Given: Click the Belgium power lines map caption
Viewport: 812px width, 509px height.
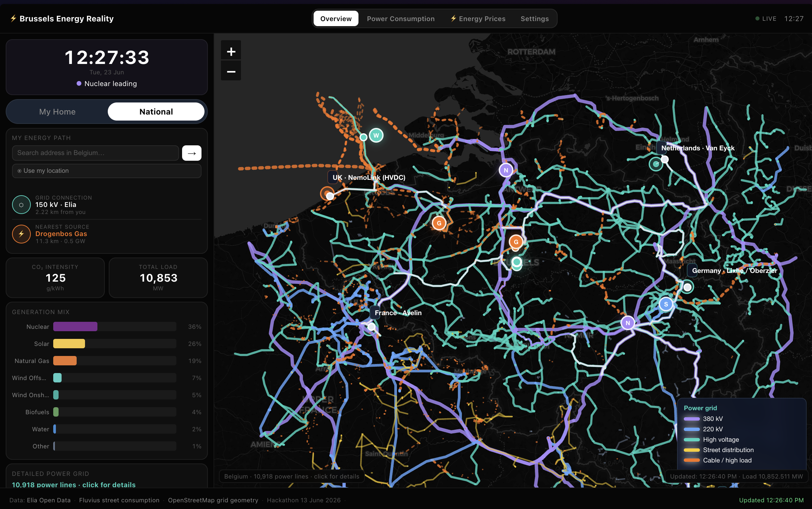Looking at the screenshot, I should pos(292,476).
